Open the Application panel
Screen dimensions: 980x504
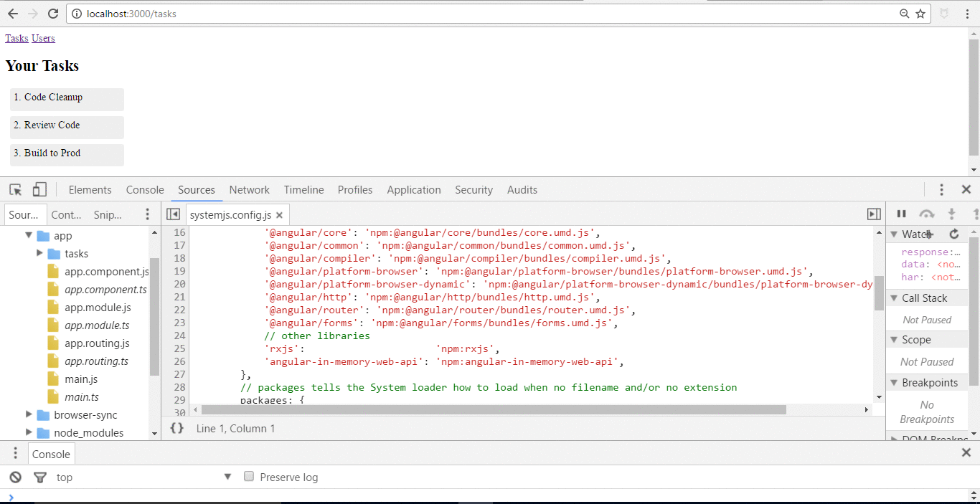click(x=414, y=189)
